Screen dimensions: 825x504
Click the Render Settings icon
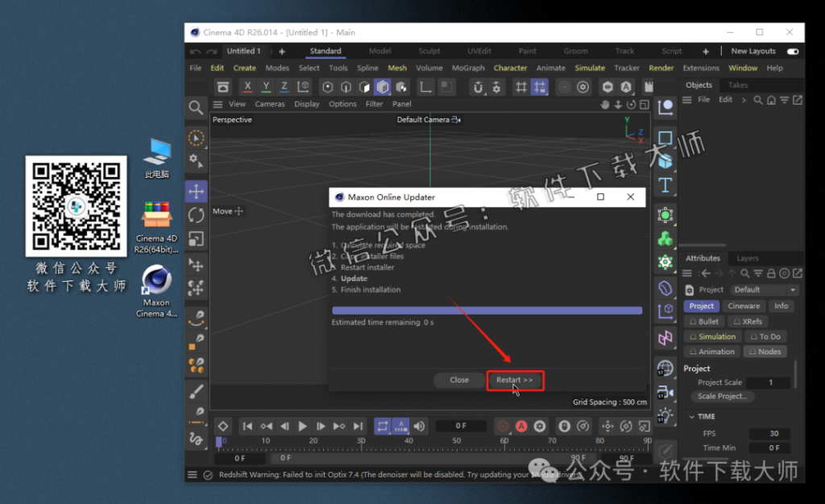tap(583, 85)
